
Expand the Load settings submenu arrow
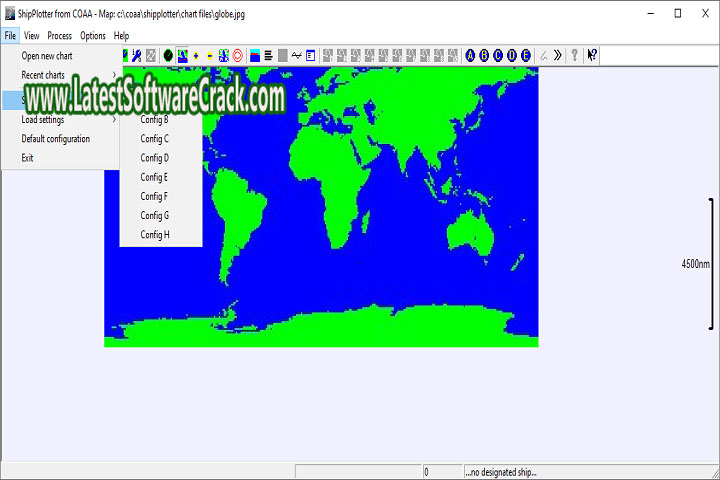[x=114, y=119]
